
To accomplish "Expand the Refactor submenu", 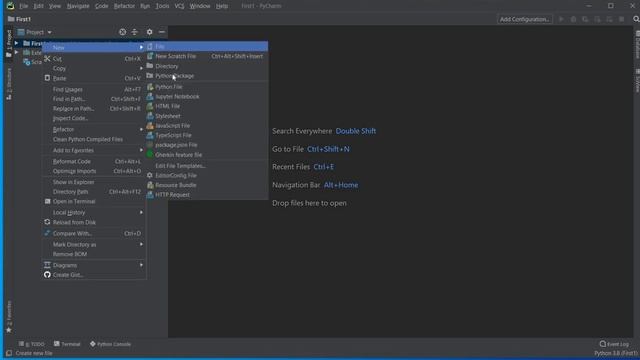I will tap(94, 129).
